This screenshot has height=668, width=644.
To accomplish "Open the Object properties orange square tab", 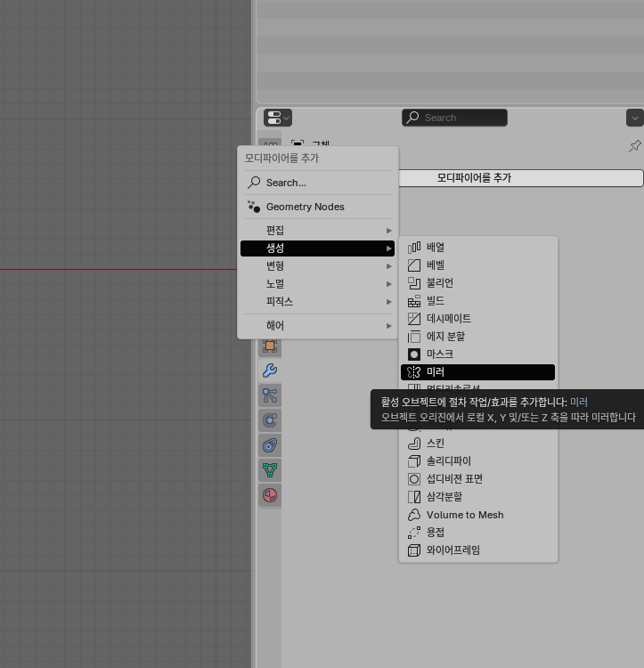I will pos(270,346).
